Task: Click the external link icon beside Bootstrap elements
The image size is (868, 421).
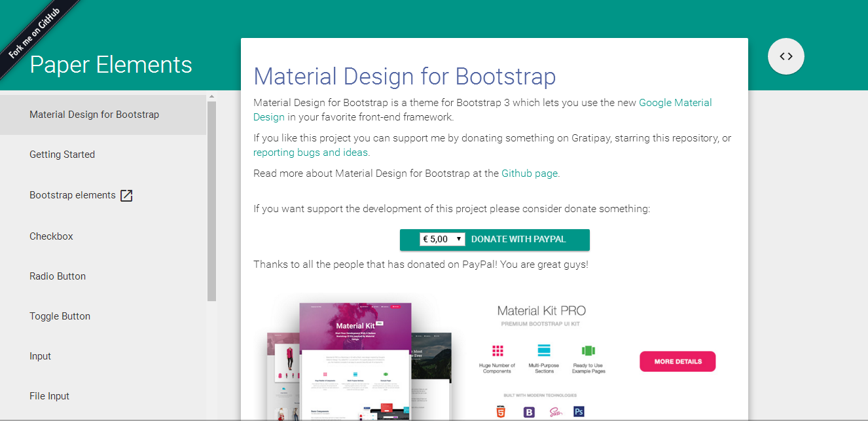Action: [x=126, y=195]
